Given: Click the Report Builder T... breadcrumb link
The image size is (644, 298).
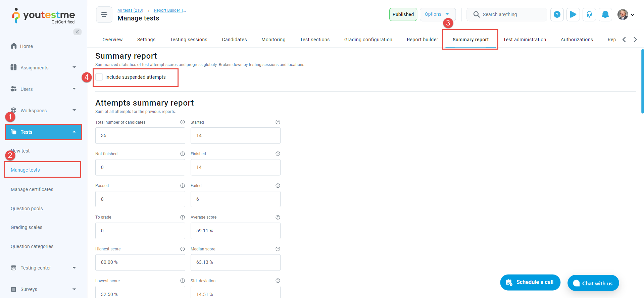Looking at the screenshot, I should point(170,10).
